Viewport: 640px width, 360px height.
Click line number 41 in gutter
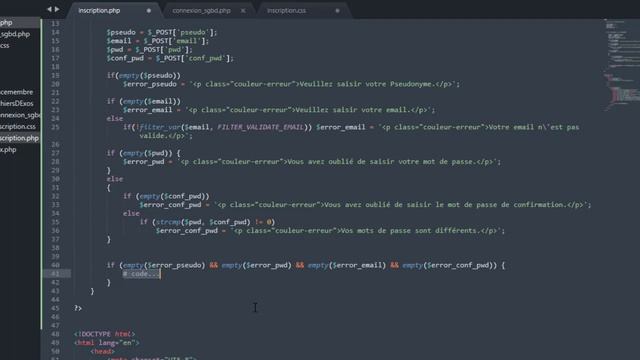pyautogui.click(x=56, y=273)
